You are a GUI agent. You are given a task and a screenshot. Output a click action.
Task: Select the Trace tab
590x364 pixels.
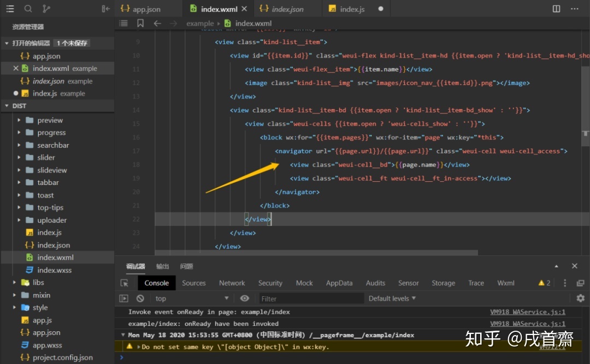click(476, 283)
